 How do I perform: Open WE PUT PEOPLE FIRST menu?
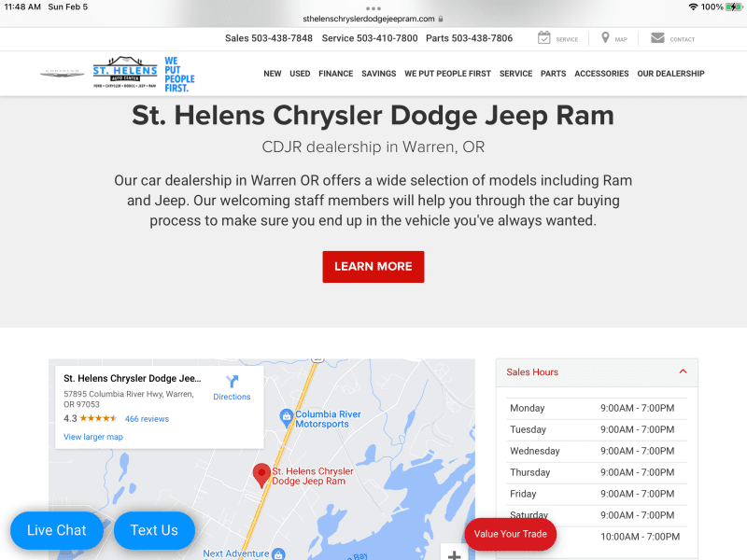(x=447, y=74)
